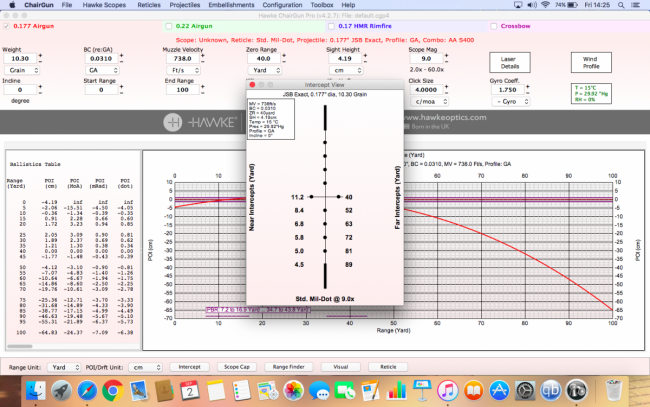
Task: Open the Range Unit dropdown
Action: [x=64, y=367]
